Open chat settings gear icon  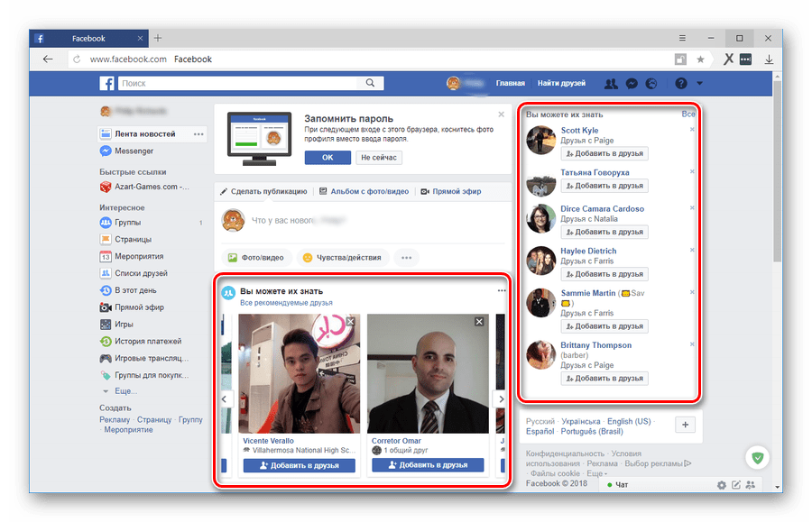coord(721,485)
